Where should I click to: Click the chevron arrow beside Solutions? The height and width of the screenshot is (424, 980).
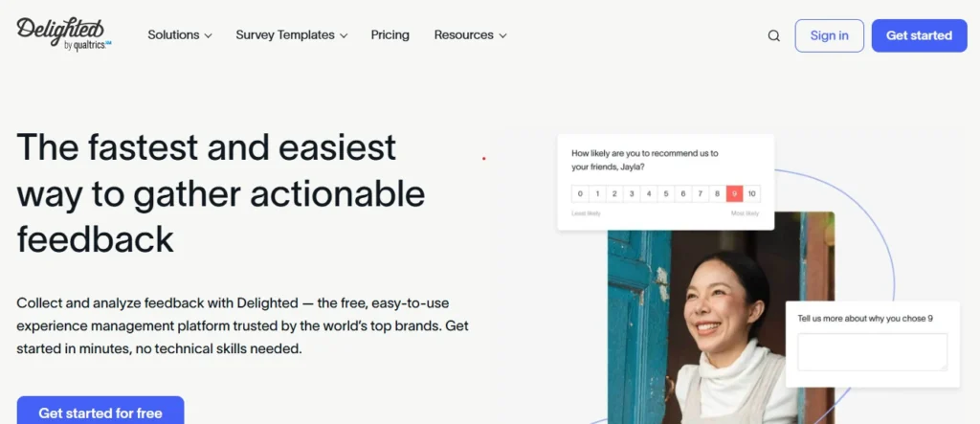[x=208, y=36]
